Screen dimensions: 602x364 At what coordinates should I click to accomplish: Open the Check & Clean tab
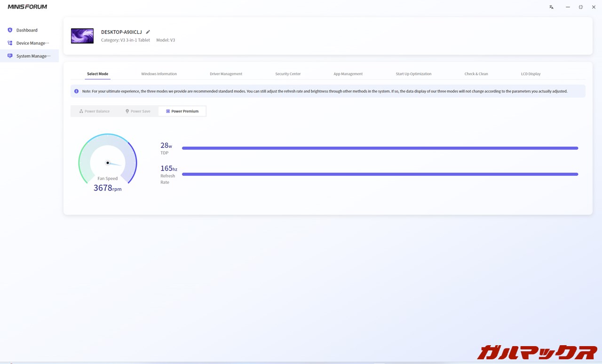(476, 74)
